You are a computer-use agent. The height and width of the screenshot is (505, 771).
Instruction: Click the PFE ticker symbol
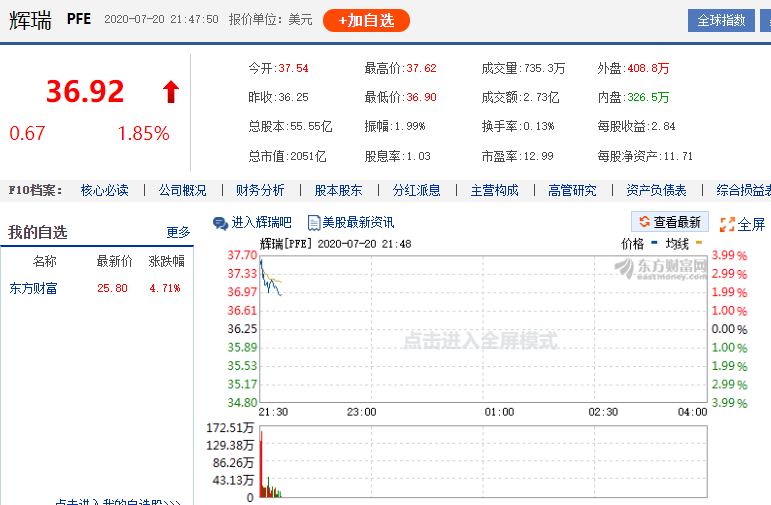[x=79, y=19]
